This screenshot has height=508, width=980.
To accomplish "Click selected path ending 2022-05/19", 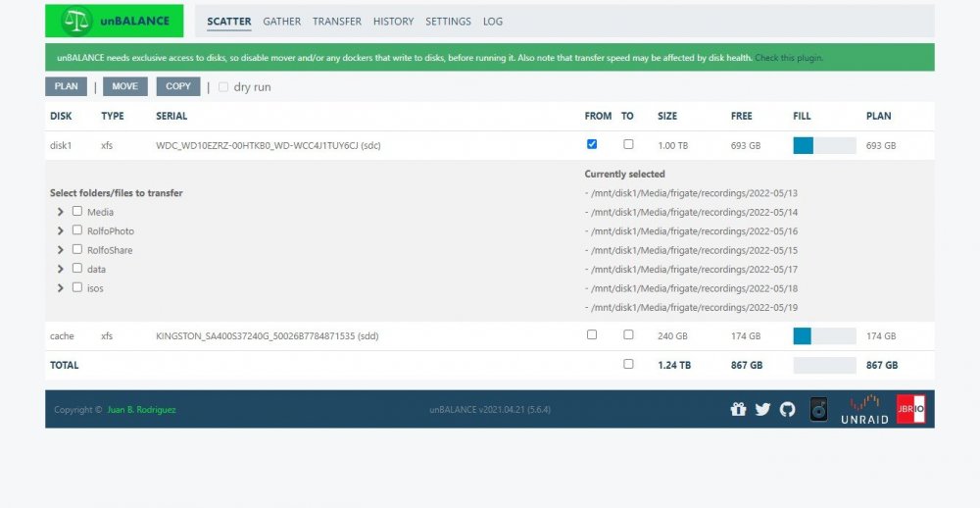I will pyautogui.click(x=691, y=308).
